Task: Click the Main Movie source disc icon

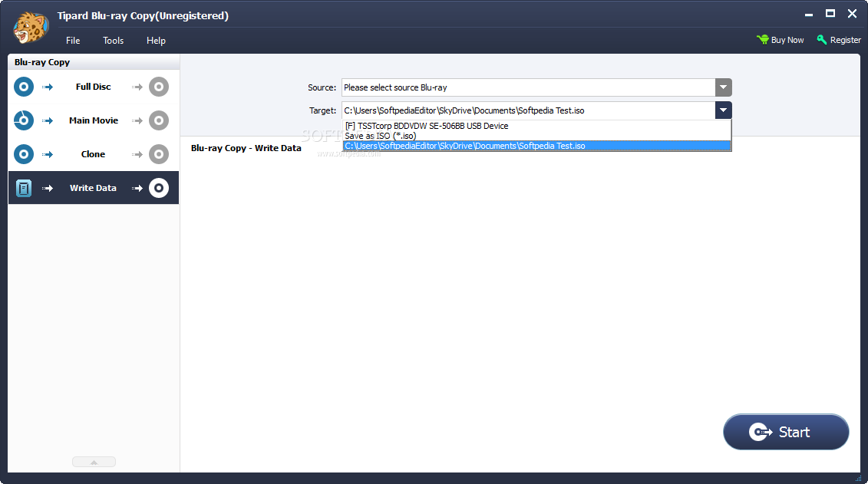Action: click(x=24, y=120)
